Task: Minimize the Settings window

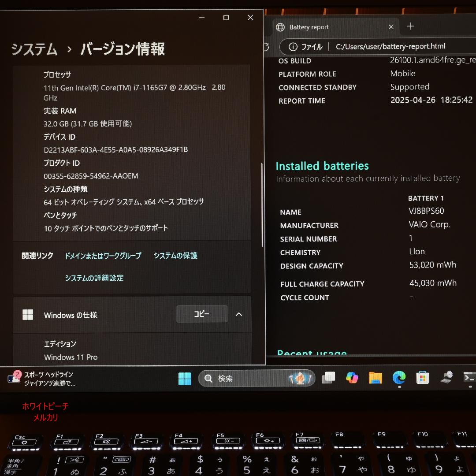Action: click(201, 18)
